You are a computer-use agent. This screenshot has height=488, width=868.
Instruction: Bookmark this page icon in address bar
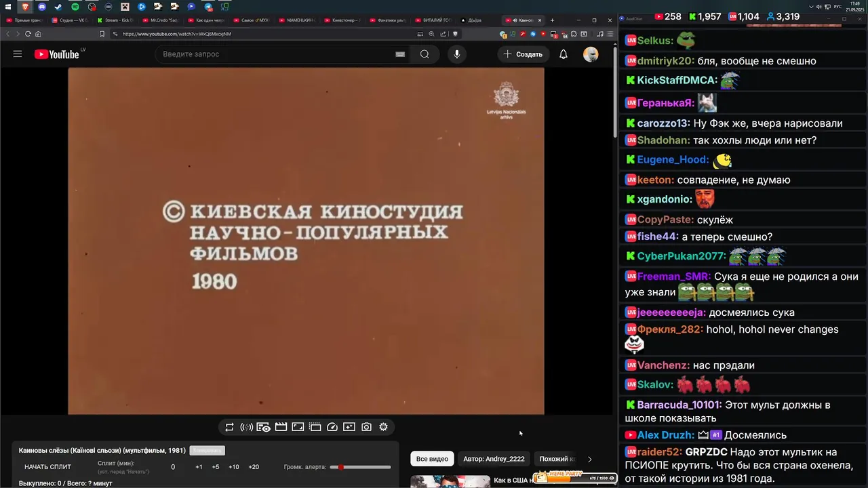pos(102,34)
